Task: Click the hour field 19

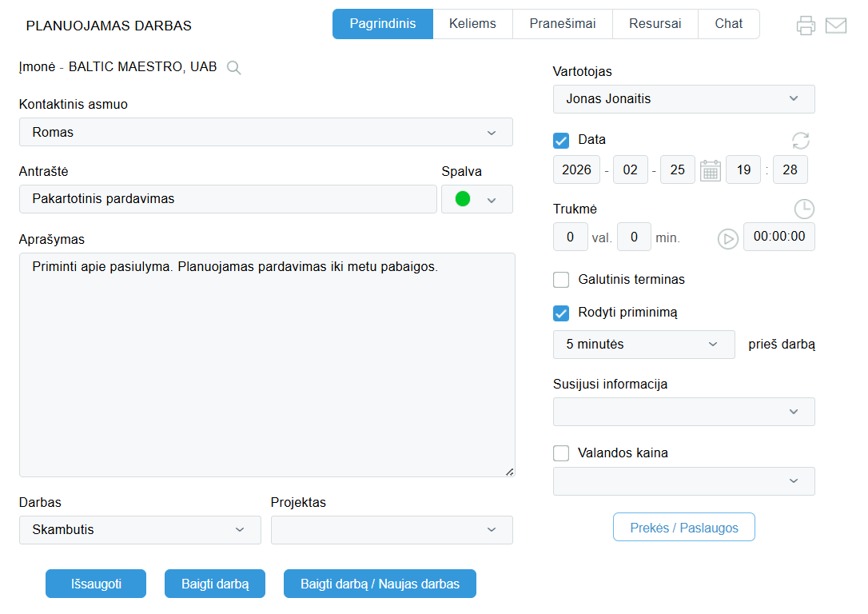Action: coord(743,170)
